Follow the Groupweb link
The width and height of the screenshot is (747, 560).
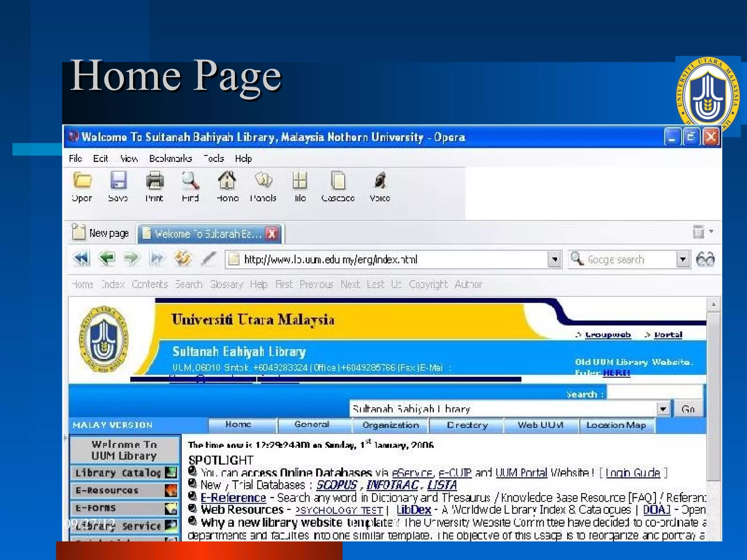pyautogui.click(x=608, y=335)
